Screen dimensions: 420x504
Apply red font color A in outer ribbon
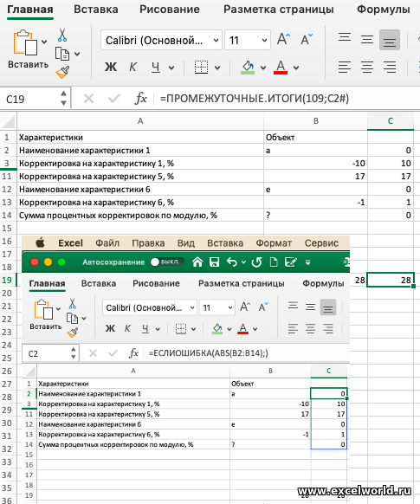click(x=281, y=68)
